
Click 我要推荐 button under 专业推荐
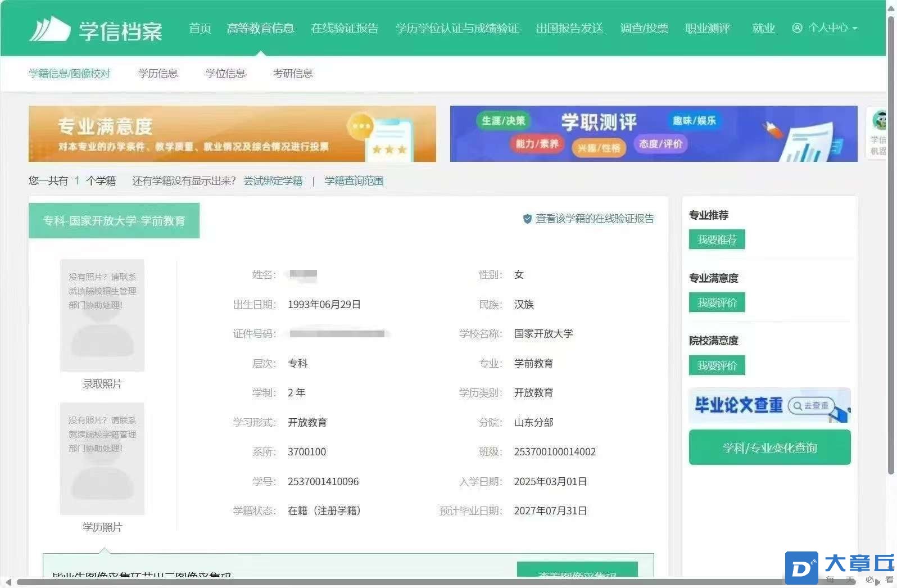(717, 239)
